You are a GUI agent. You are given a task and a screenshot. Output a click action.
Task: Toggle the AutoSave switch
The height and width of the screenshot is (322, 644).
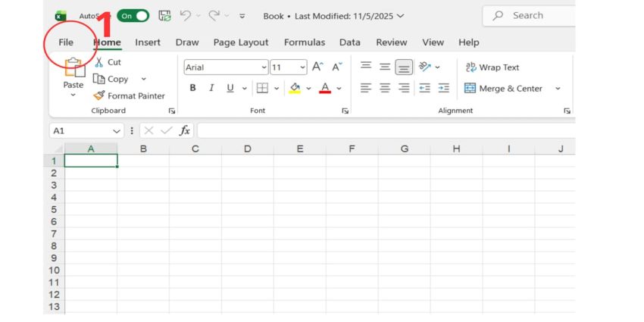[x=133, y=16]
